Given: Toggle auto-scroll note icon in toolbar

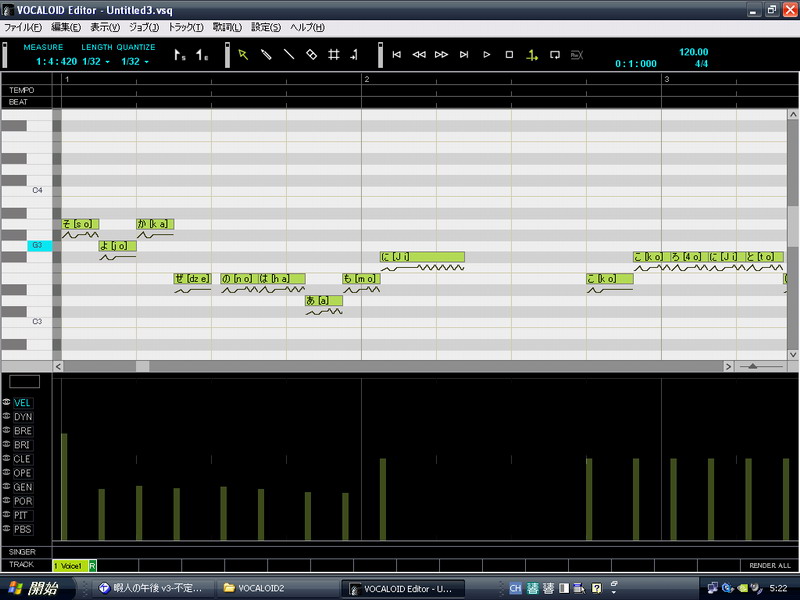Looking at the screenshot, I should pos(355,55).
